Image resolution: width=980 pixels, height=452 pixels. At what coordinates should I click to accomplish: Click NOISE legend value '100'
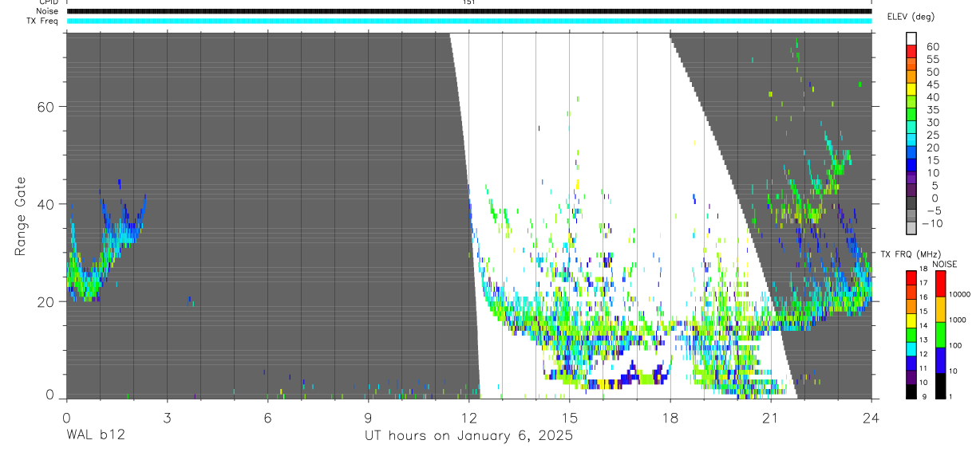[x=955, y=345]
